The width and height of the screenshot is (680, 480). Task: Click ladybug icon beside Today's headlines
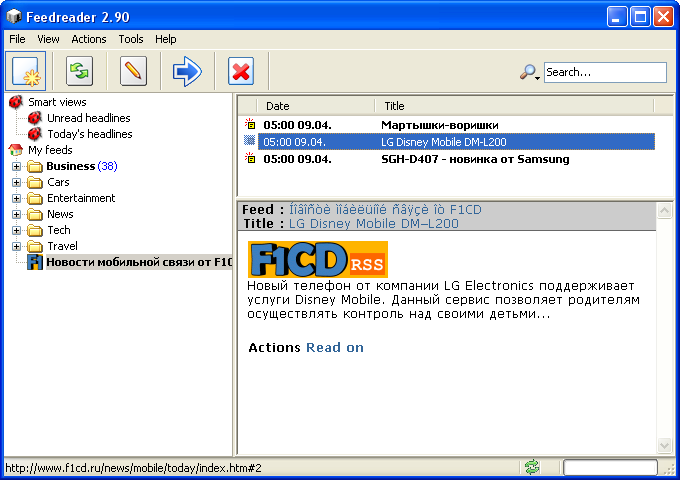[x=35, y=134]
